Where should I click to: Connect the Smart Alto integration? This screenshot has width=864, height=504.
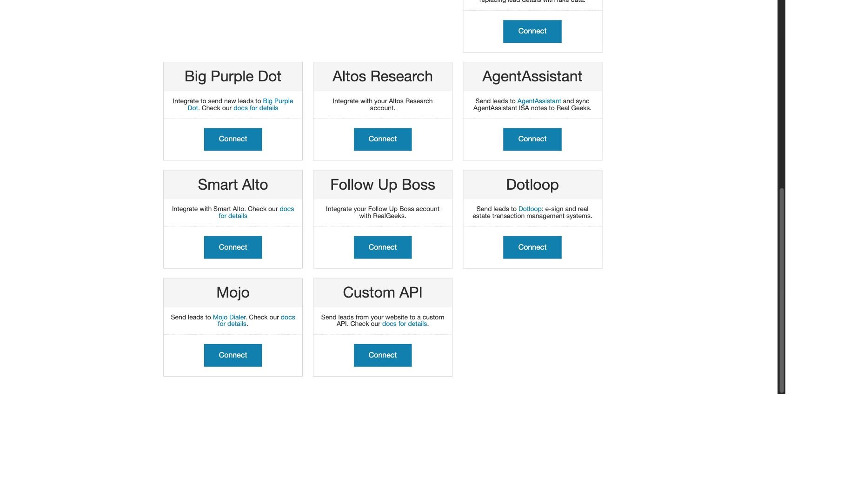pyautogui.click(x=233, y=247)
